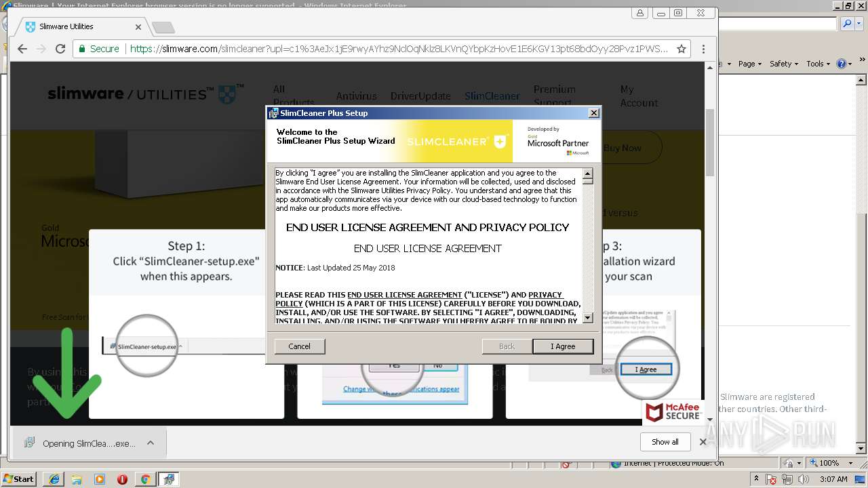868x488 pixels.
Task: Reload the Slimware page
Action: tap(60, 49)
